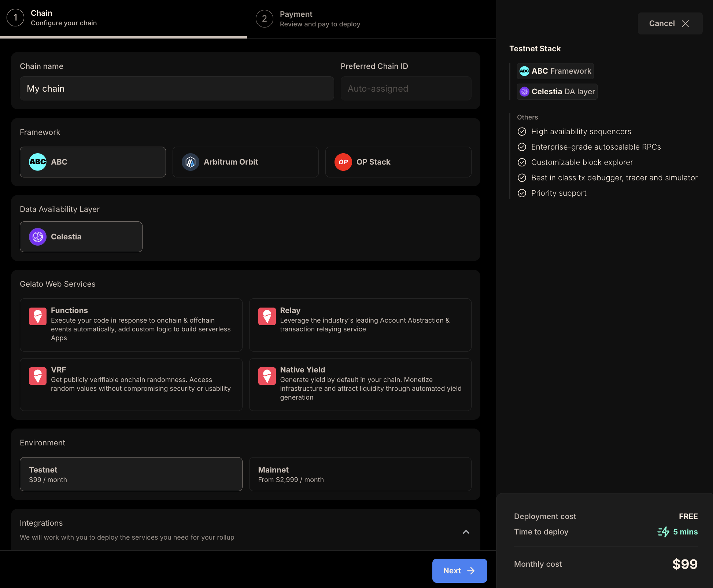Click the Preferred Chain ID input field
The image size is (713, 588).
[x=406, y=88]
